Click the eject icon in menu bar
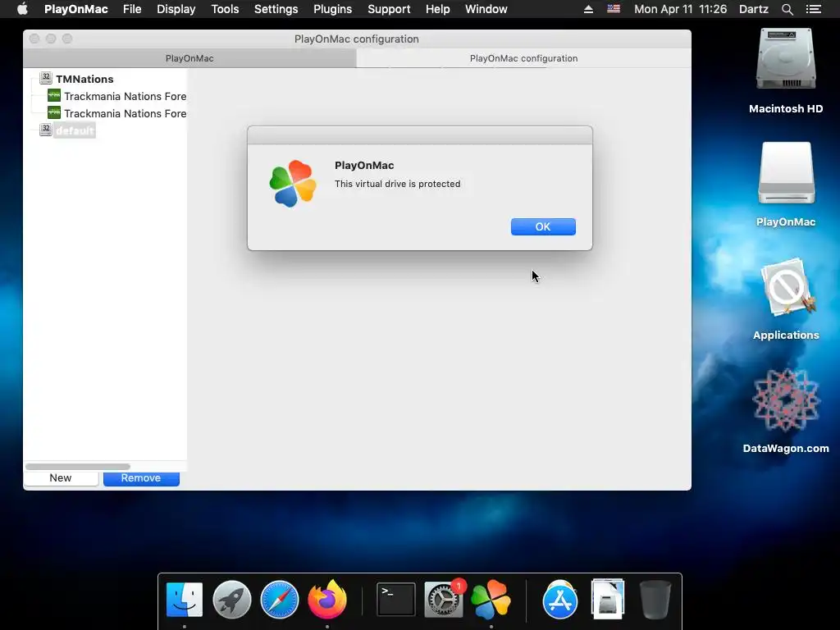The width and height of the screenshot is (840, 630). 588,9
